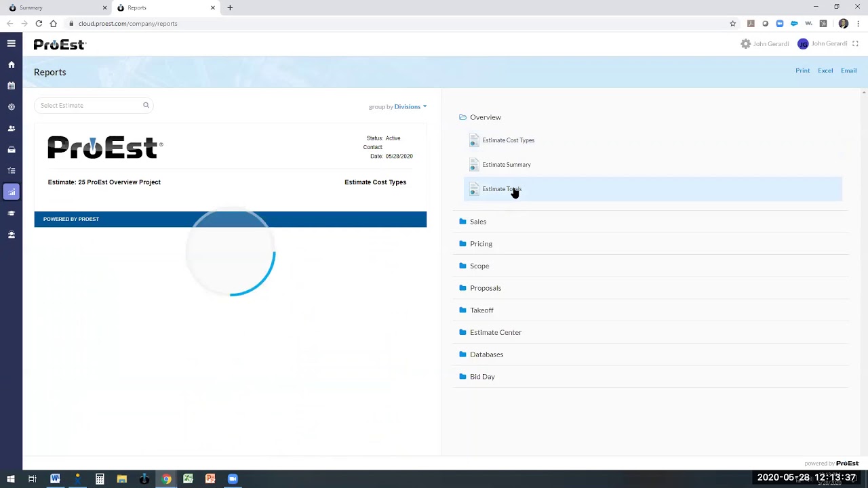868x488 pixels.
Task: Open the graduation cap training icon
Action: (x=12, y=213)
